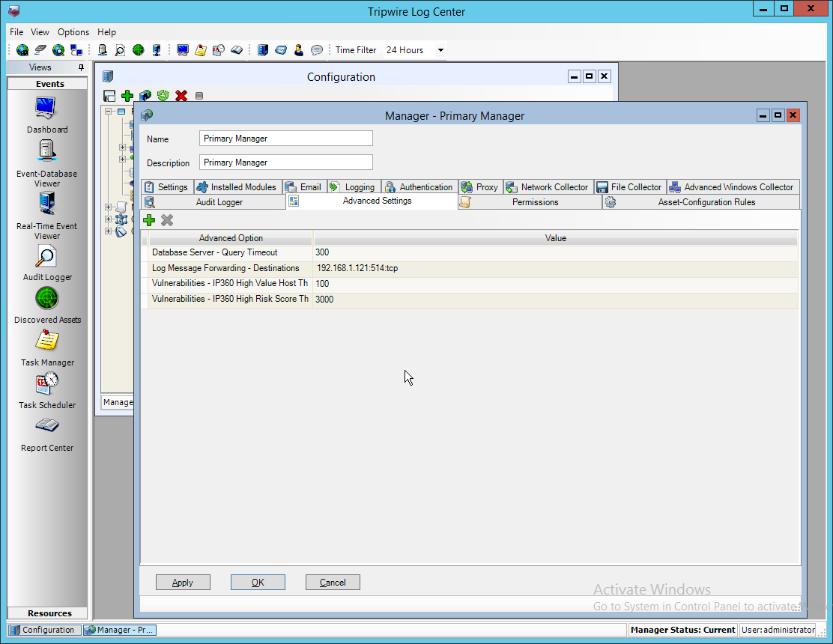This screenshot has width=833, height=644.
Task: Open Report Center from the Views sidebar
Action: click(46, 434)
